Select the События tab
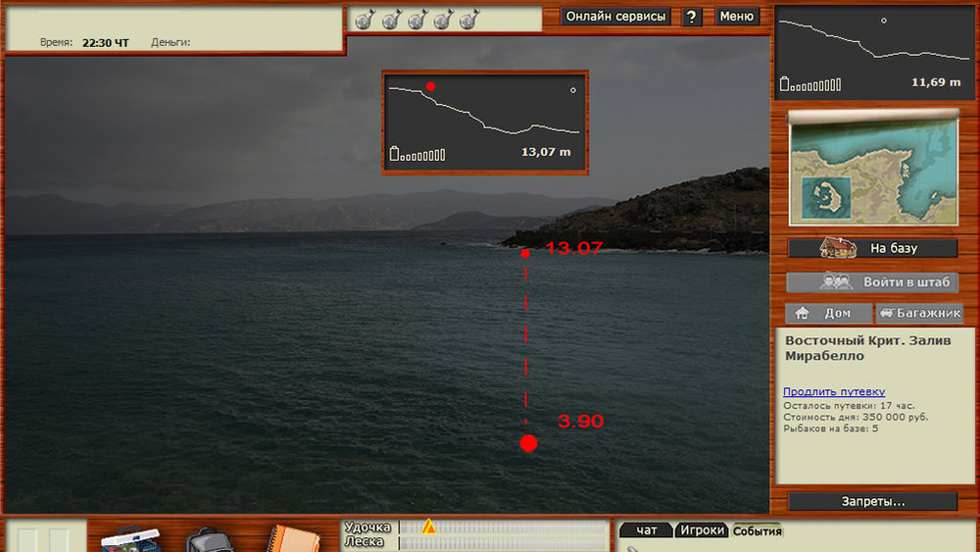Image resolution: width=980 pixels, height=552 pixels. click(x=758, y=531)
